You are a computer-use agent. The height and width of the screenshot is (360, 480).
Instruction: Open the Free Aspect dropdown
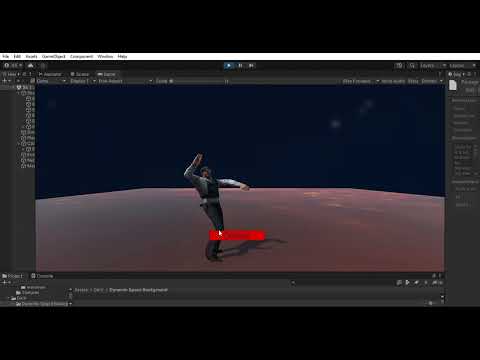[x=125, y=81]
